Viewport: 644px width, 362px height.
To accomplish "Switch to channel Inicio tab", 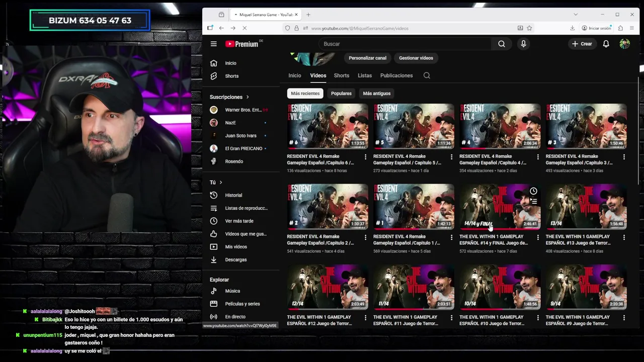I will [x=295, y=75].
